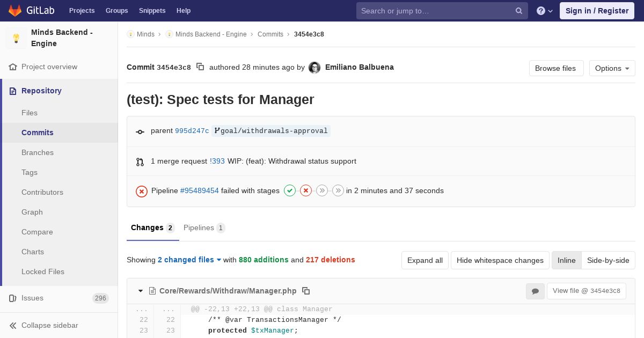The width and height of the screenshot is (644, 338).
Task: Open the Help question mark menu
Action: pyautogui.click(x=545, y=11)
